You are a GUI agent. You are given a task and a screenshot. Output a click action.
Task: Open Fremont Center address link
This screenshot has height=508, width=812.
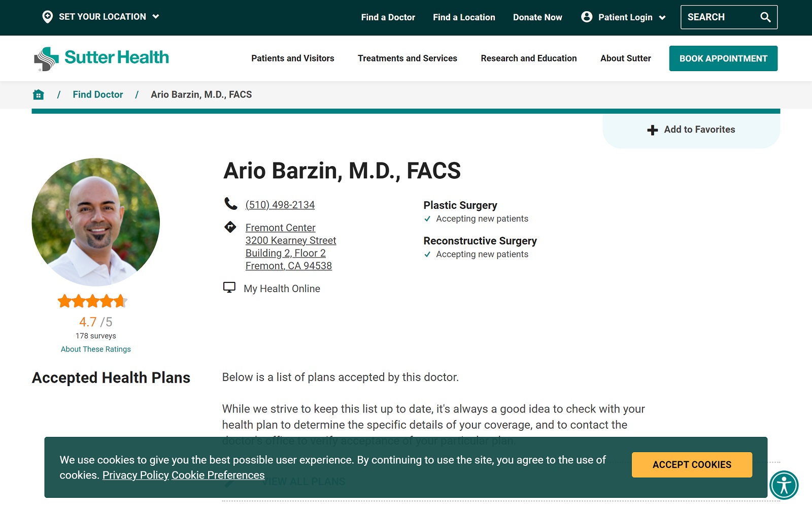pyautogui.click(x=291, y=247)
